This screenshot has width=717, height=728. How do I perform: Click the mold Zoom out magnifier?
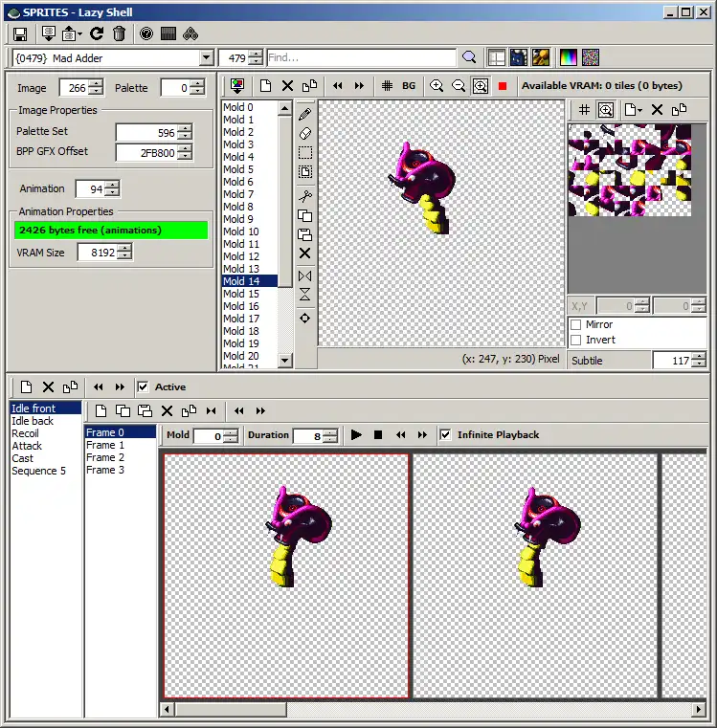[459, 86]
